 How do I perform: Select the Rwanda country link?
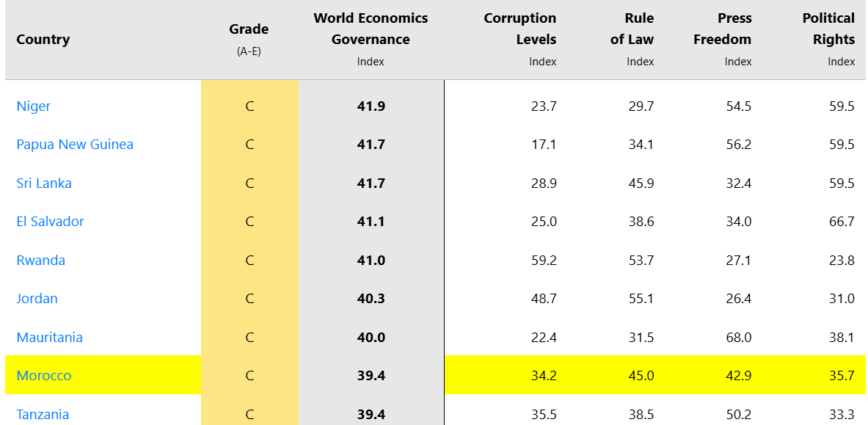[x=40, y=261]
